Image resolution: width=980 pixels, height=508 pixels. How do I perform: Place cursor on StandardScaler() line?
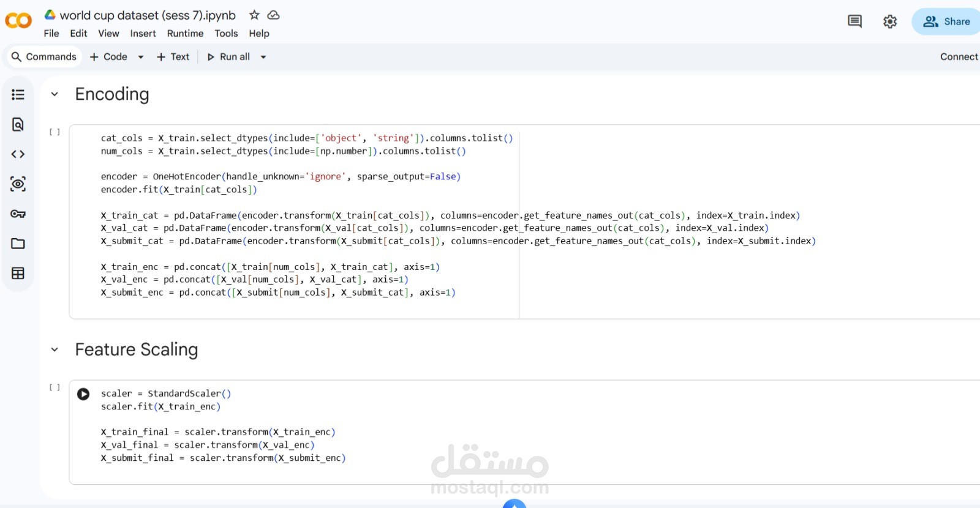coord(166,394)
